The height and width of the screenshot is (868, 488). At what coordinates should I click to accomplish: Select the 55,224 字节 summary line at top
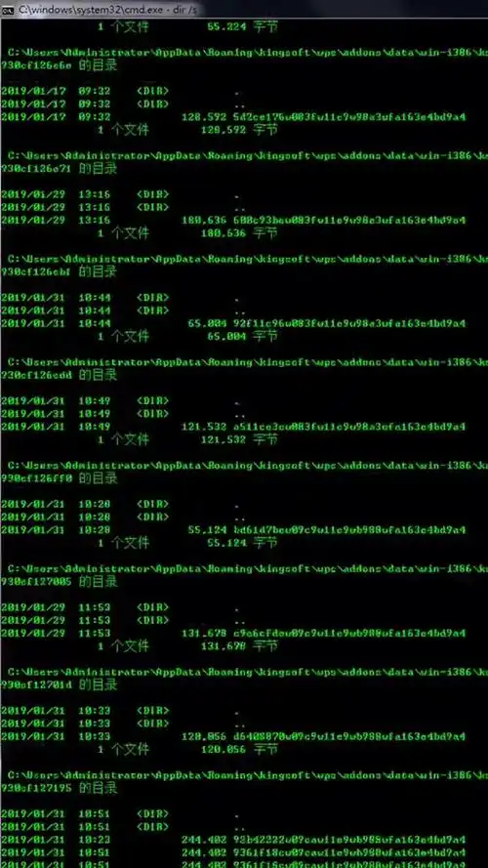pos(188,26)
